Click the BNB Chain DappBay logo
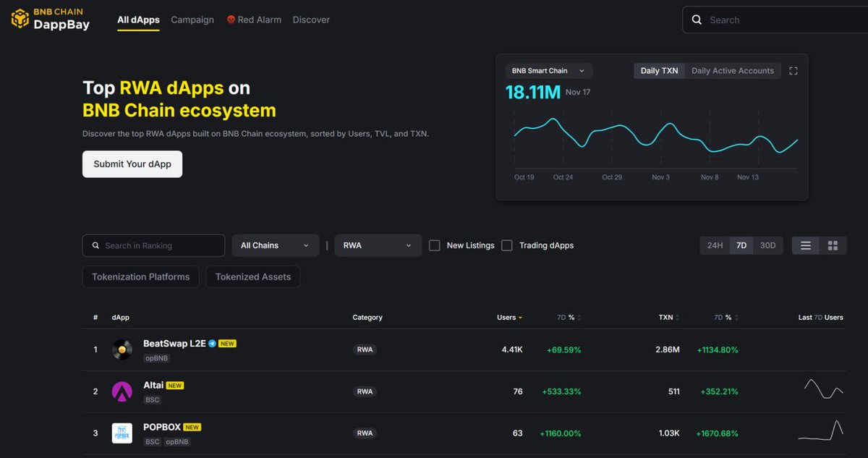The height and width of the screenshot is (458, 868). pos(50,19)
